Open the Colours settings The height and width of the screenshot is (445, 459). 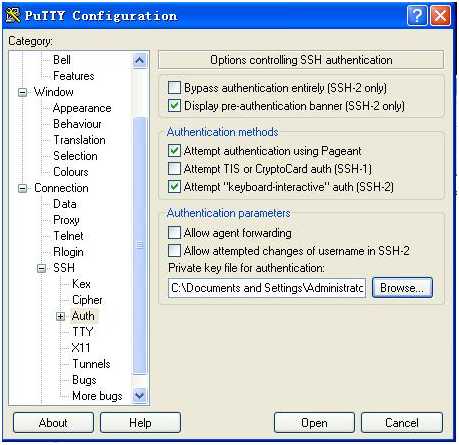coord(71,172)
